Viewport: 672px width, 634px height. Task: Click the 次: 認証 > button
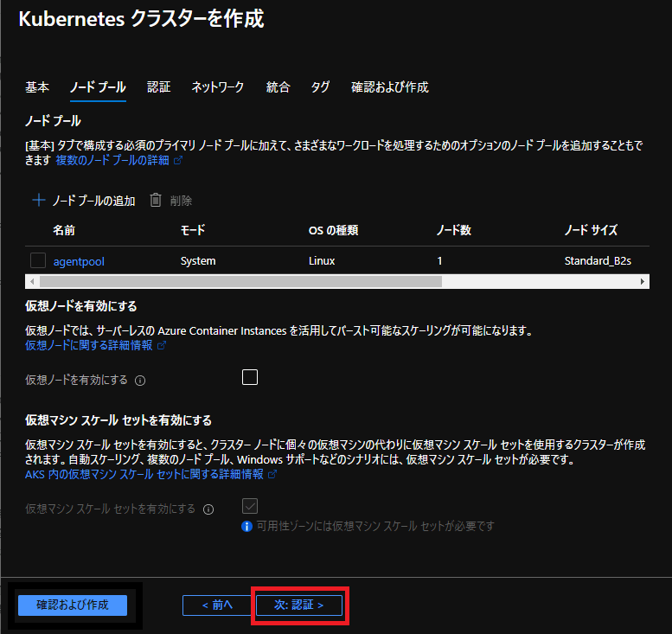pos(299,605)
